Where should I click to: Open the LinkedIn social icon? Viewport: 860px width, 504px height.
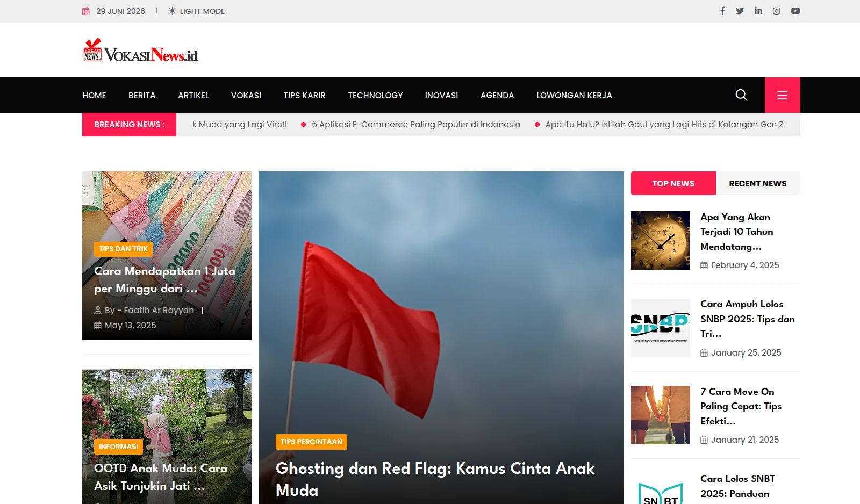(758, 11)
